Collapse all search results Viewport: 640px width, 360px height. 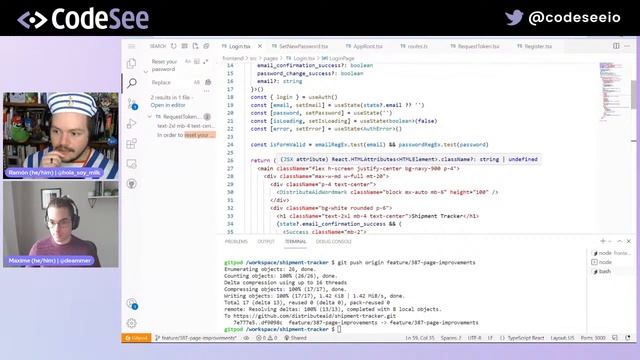point(206,46)
